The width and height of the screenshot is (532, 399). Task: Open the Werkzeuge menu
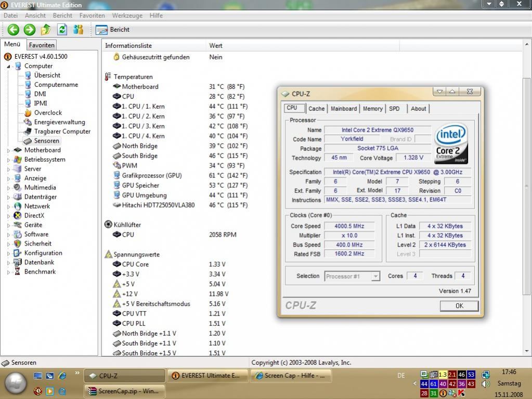[x=127, y=16]
